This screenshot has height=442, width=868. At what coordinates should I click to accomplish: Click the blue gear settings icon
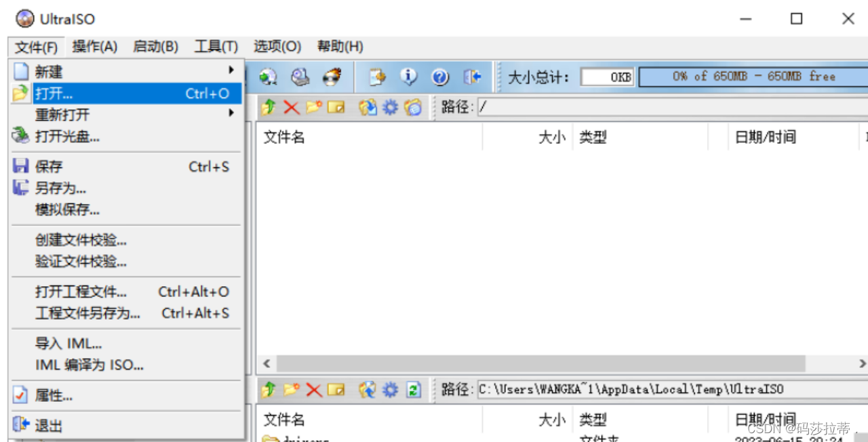(x=389, y=107)
